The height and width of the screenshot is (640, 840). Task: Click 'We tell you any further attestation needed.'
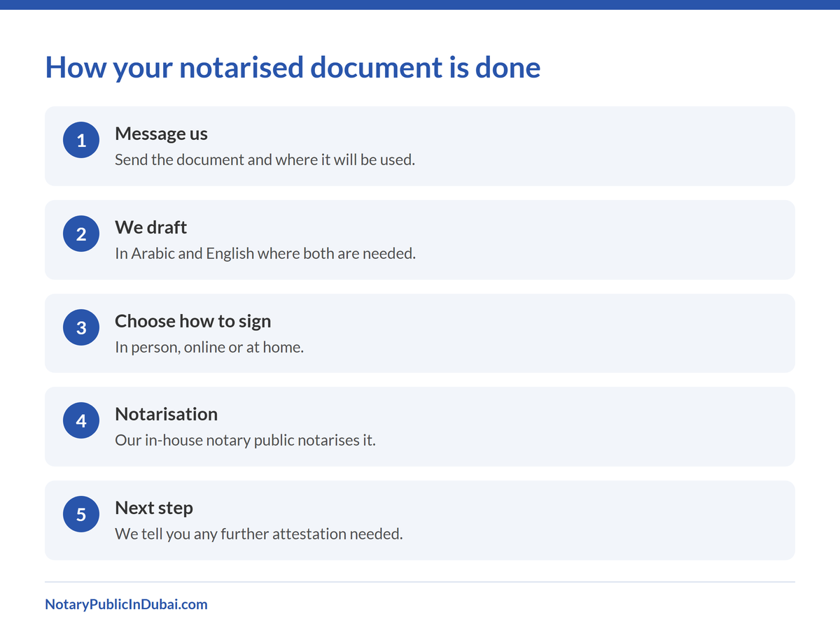(x=258, y=534)
